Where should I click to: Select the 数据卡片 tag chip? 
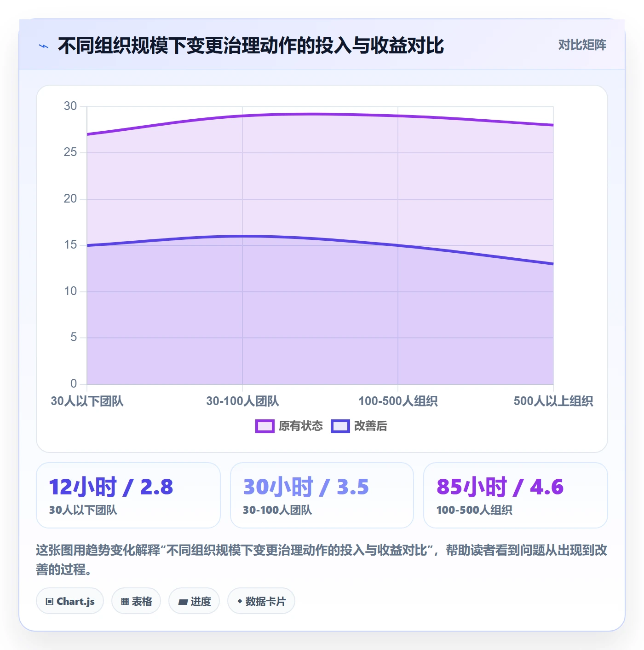click(261, 601)
